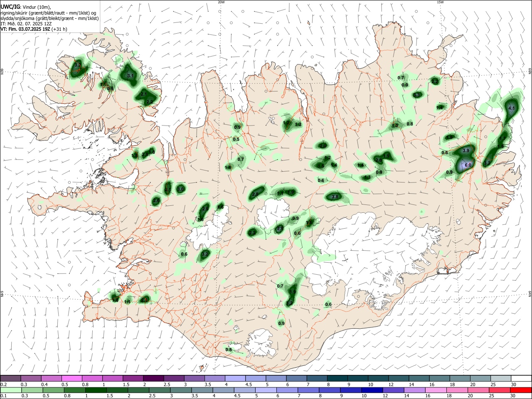This screenshot has width=532, height=399.
Task: Click the rose-red swatch labelled 25 in lower legend
Action: (x=501, y=390)
